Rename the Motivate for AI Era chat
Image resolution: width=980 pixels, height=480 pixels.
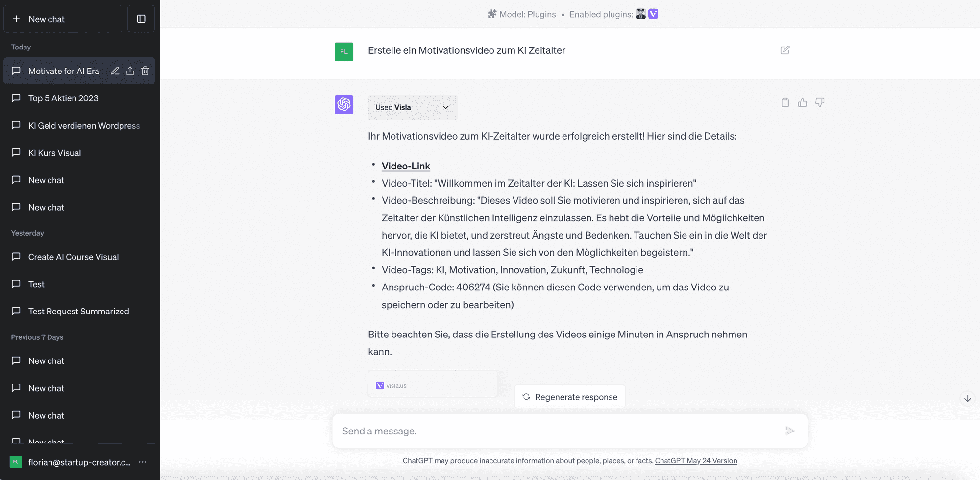point(115,71)
